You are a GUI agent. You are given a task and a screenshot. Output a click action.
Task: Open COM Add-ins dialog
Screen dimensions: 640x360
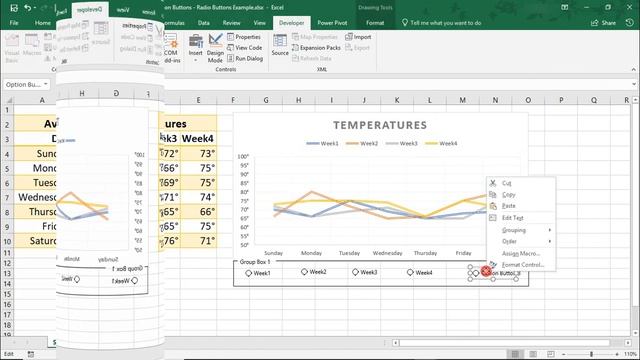(x=171, y=48)
